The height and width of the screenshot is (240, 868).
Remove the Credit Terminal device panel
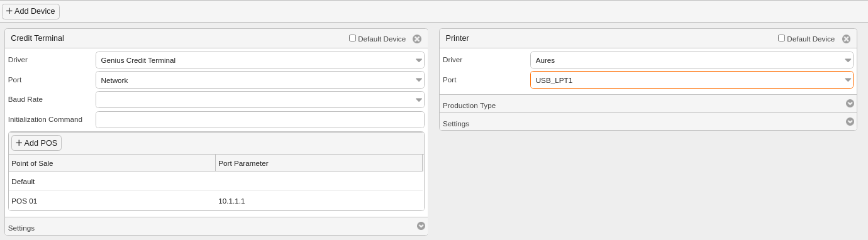pyautogui.click(x=417, y=39)
